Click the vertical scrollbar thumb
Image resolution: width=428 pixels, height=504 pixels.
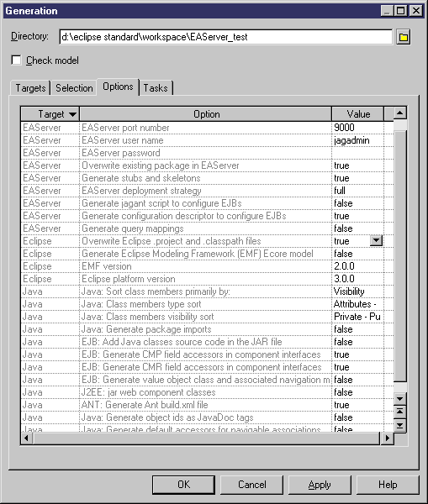(400, 256)
